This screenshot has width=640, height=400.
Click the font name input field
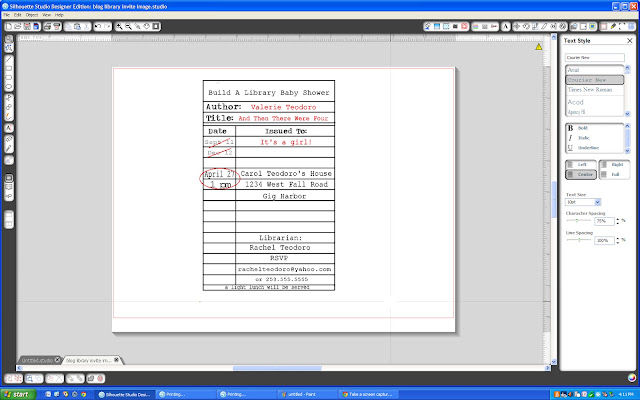click(595, 58)
